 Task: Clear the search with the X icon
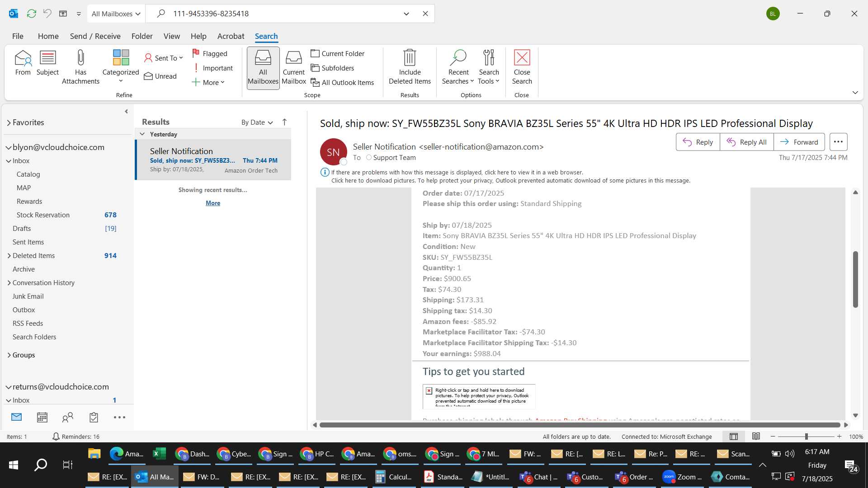[x=425, y=14]
